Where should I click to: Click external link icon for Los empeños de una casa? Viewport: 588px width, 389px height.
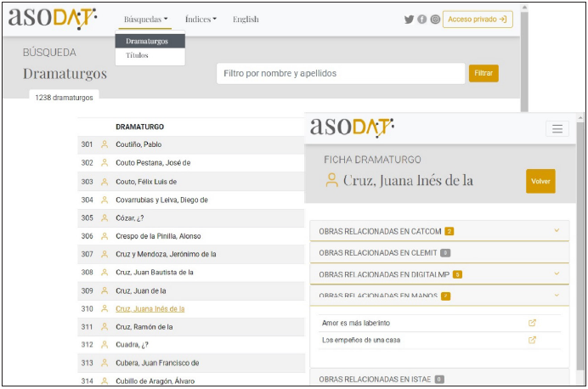click(532, 340)
